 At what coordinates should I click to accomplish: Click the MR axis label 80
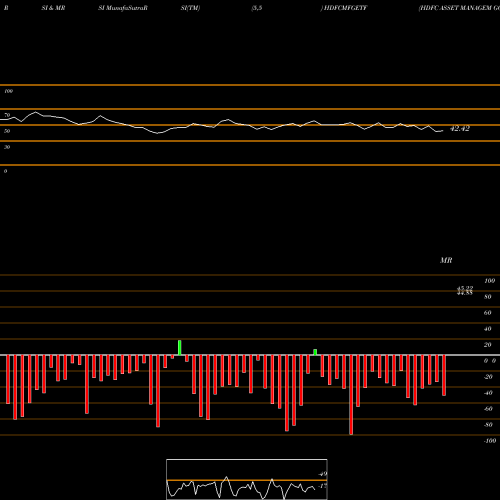487,297
